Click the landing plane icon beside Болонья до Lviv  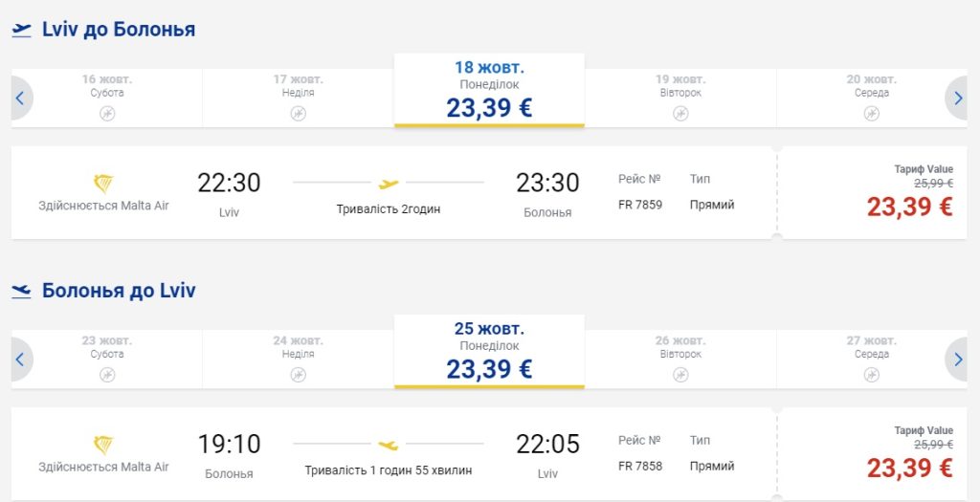pos(22,291)
